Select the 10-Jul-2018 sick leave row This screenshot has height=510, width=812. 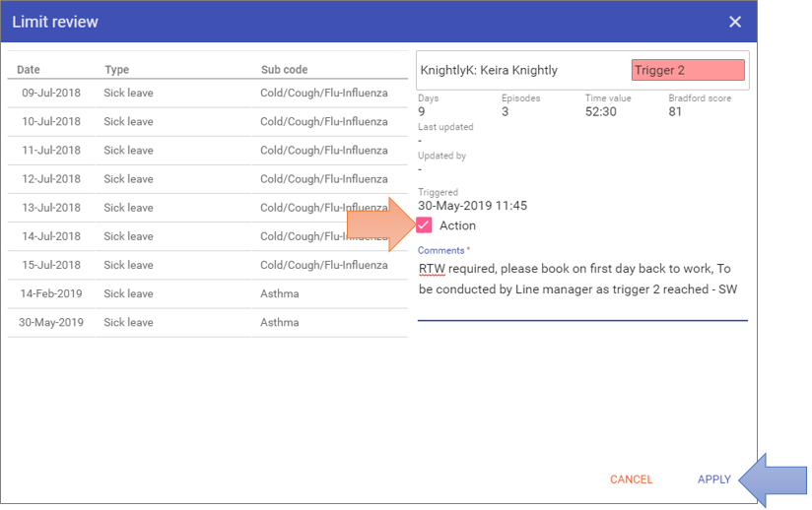click(x=207, y=122)
